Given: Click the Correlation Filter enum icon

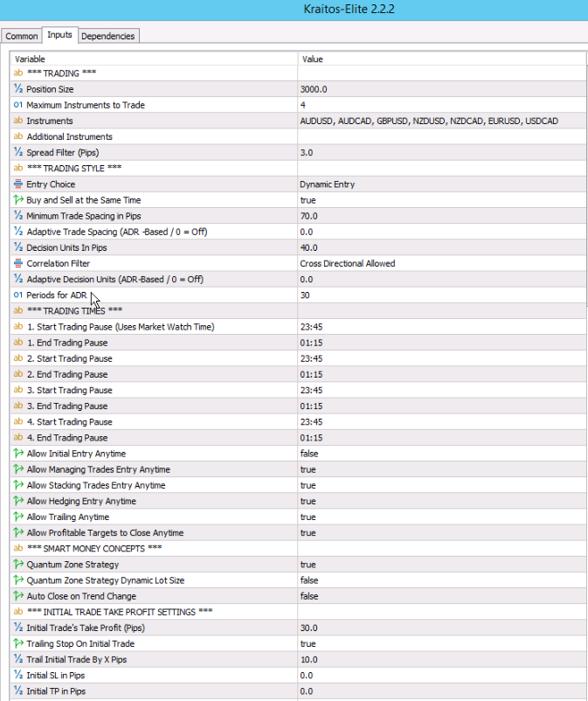Looking at the screenshot, I should tap(18, 263).
